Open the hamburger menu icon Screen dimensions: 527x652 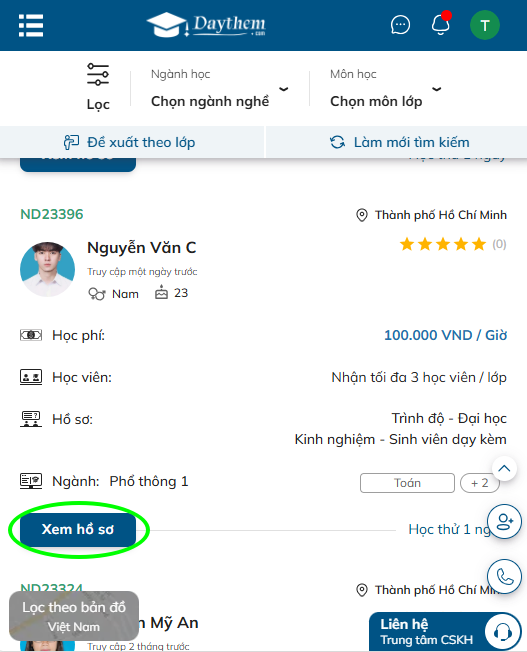pyautogui.click(x=31, y=25)
